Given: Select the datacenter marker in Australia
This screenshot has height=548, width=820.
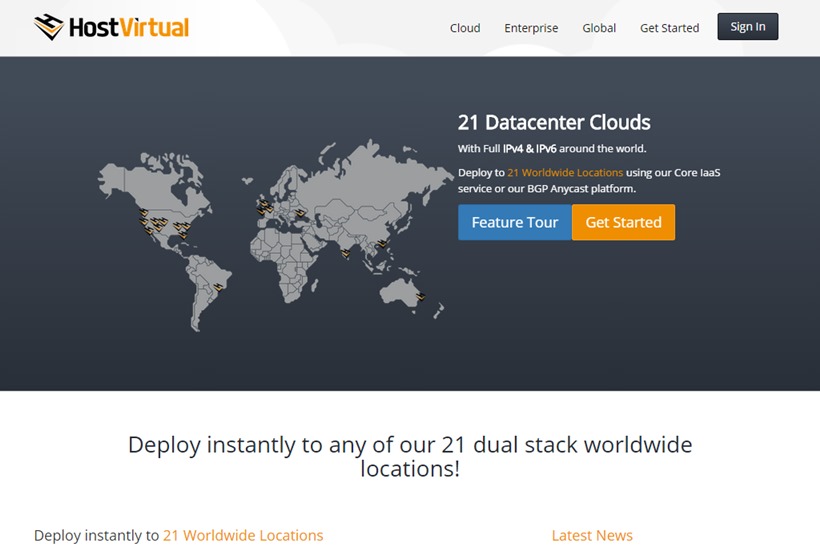Looking at the screenshot, I should 420,296.
